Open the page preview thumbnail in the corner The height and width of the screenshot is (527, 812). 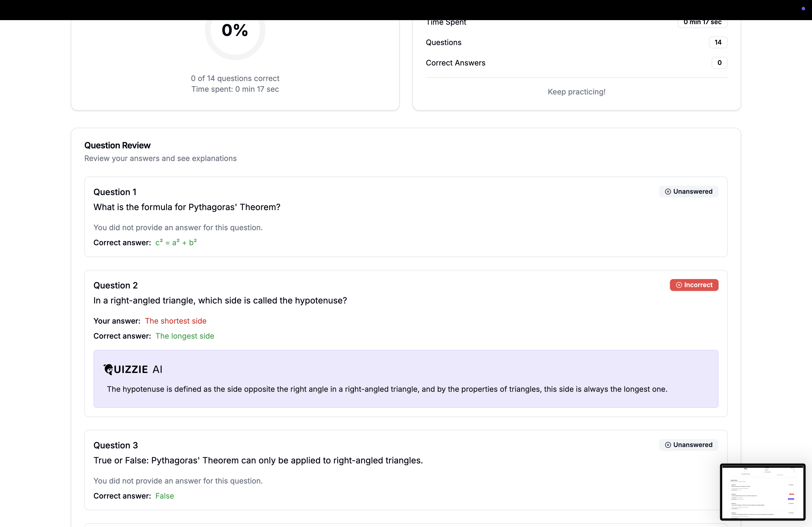(763, 492)
